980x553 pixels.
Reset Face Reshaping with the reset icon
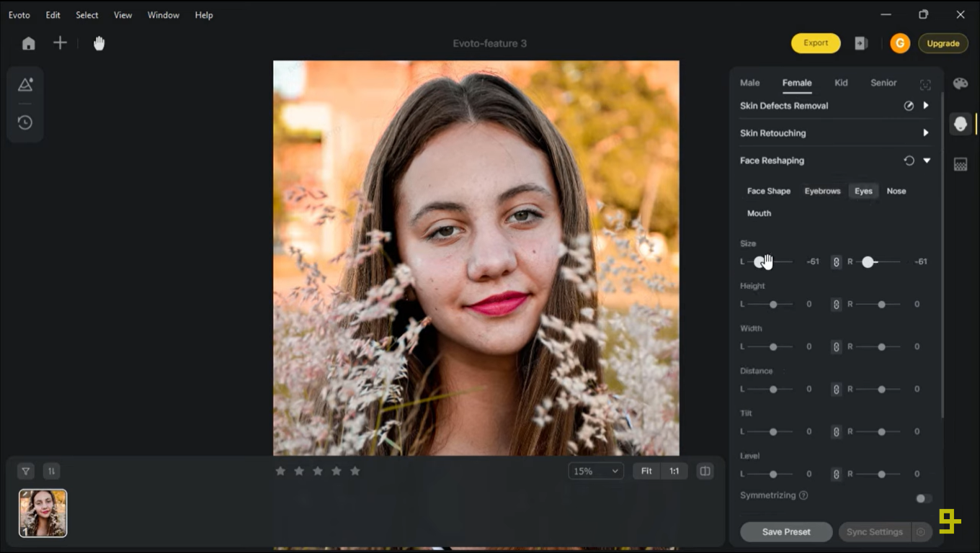pyautogui.click(x=909, y=160)
